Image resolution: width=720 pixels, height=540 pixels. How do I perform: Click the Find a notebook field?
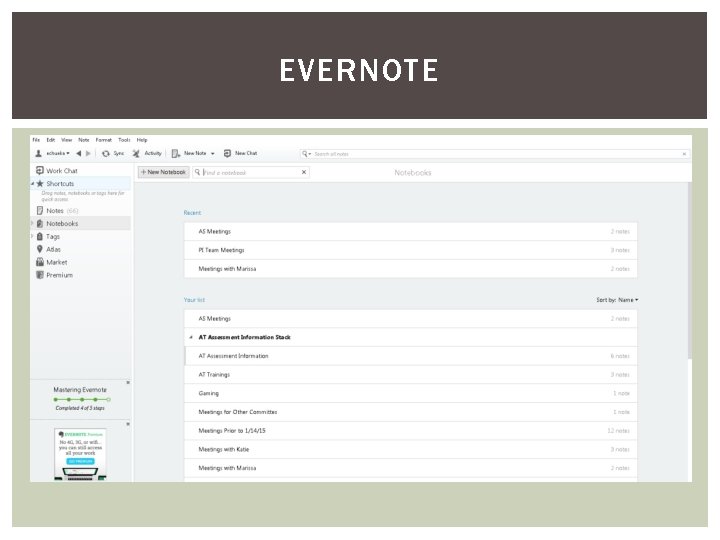pos(251,173)
